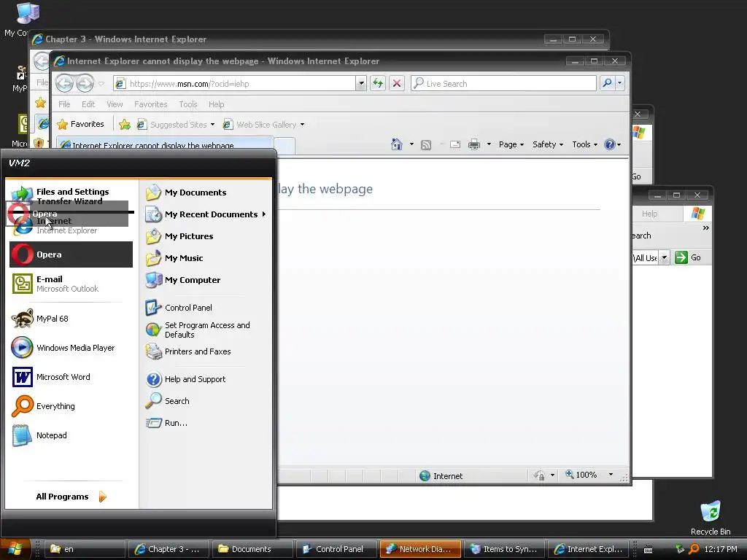Add to Favorites bar star icon
The height and width of the screenshot is (560, 747).
pyautogui.click(x=124, y=125)
